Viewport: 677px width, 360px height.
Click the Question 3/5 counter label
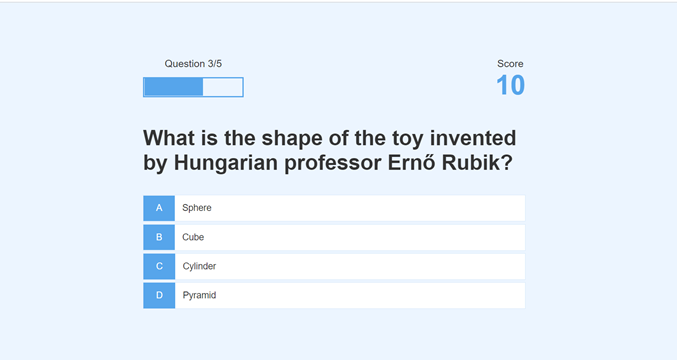[x=193, y=64]
